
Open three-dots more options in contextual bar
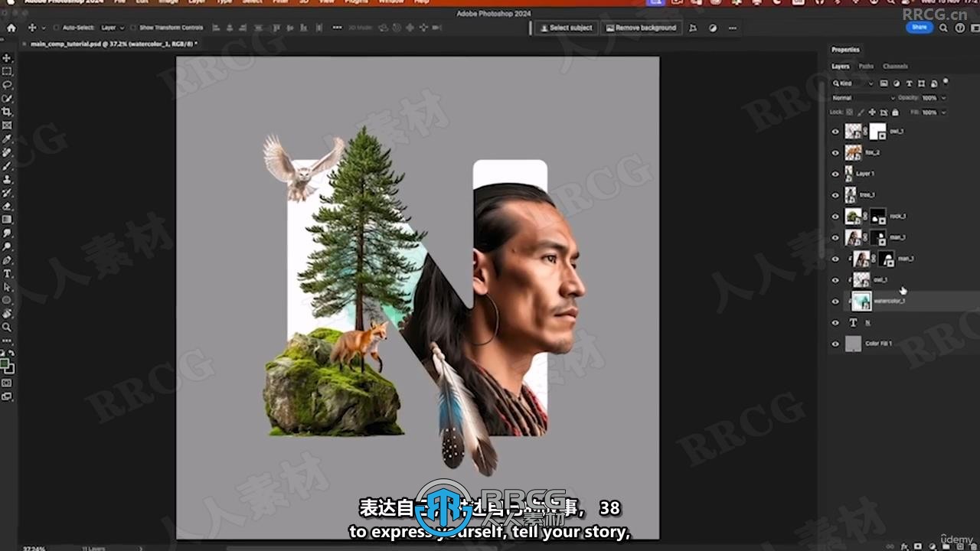click(733, 28)
